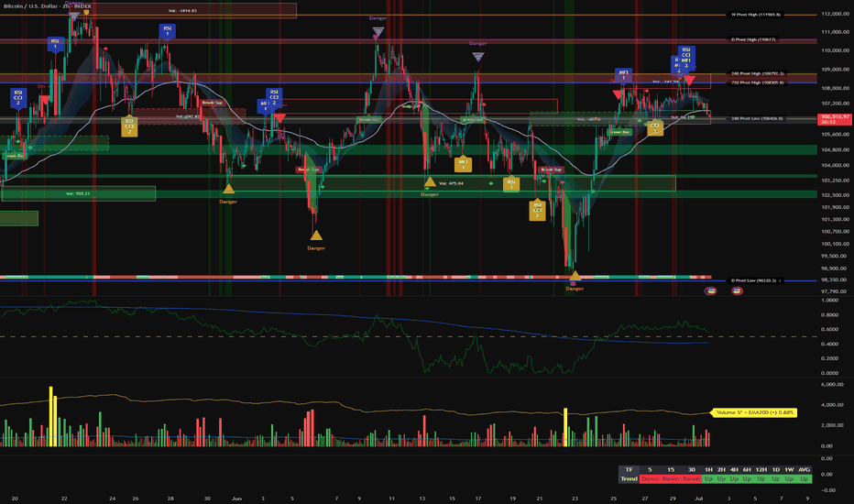The width and height of the screenshot is (854, 504).
Task: Select the gold RSI 1 label near June 19
Action: click(x=511, y=184)
